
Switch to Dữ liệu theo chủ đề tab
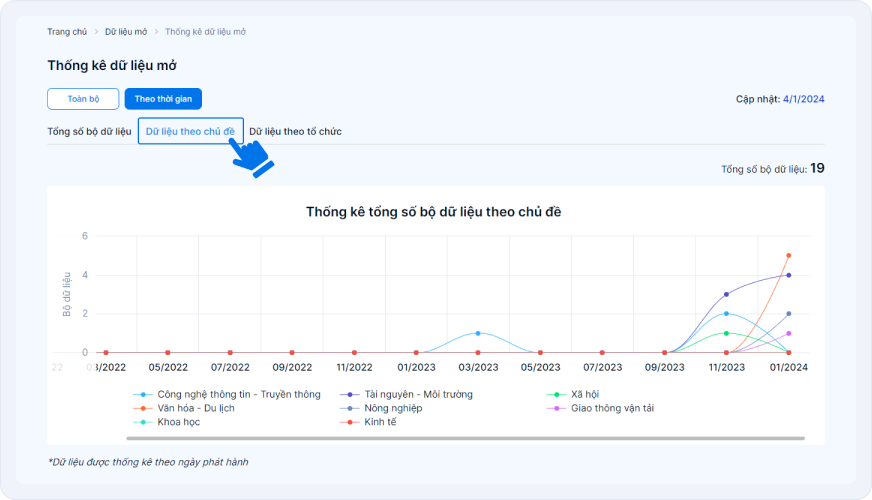coord(190,131)
